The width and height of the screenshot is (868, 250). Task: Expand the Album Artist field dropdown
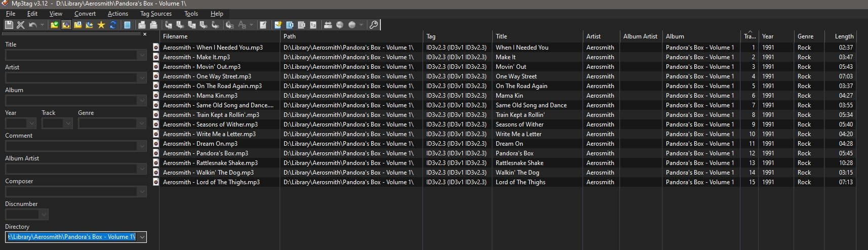[142, 169]
